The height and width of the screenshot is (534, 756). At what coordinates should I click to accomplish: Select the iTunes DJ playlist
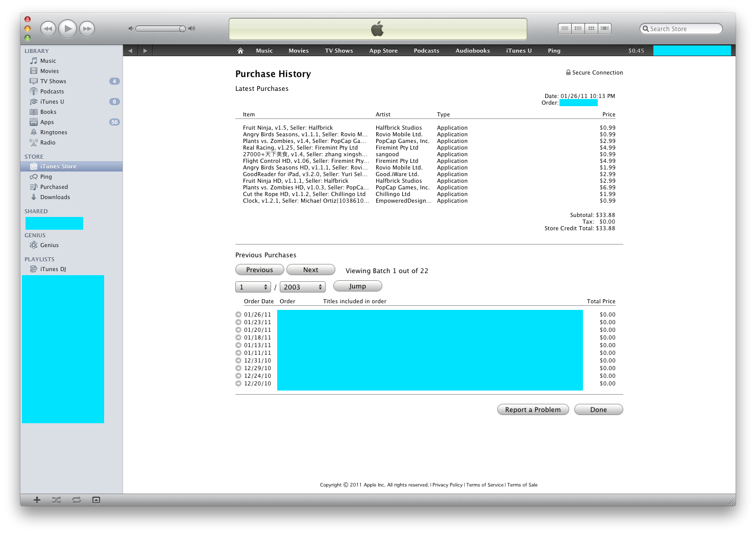tap(53, 269)
